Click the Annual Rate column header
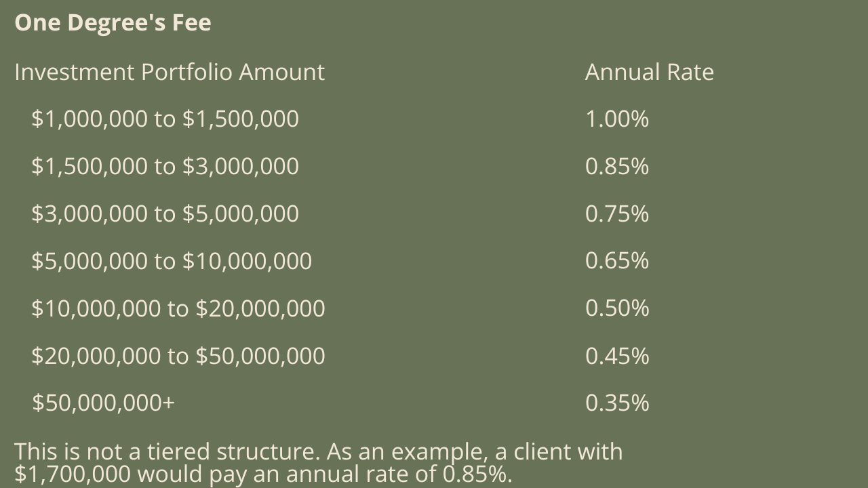Viewport: 868px width, 488px height. 649,72
